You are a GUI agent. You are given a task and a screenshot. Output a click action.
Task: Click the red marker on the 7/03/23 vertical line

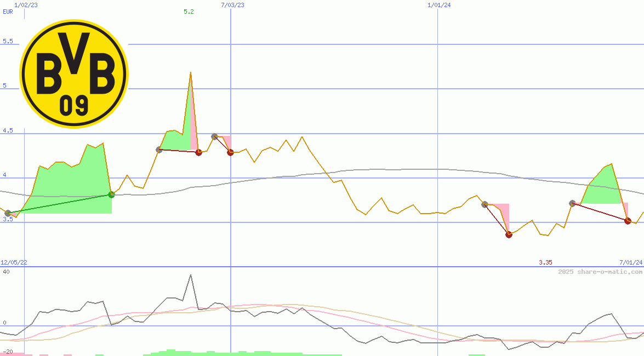pos(230,152)
